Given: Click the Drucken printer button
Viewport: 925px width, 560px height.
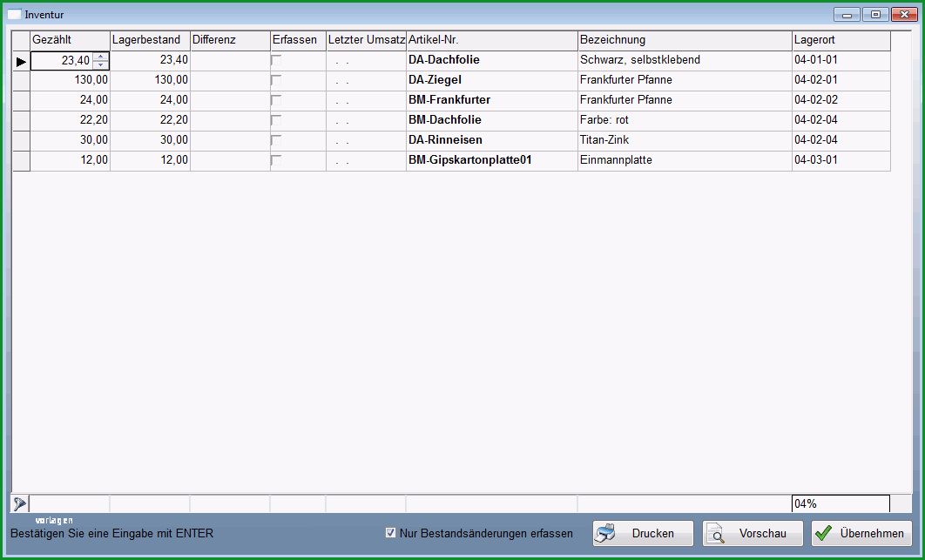Looking at the screenshot, I should 643,534.
